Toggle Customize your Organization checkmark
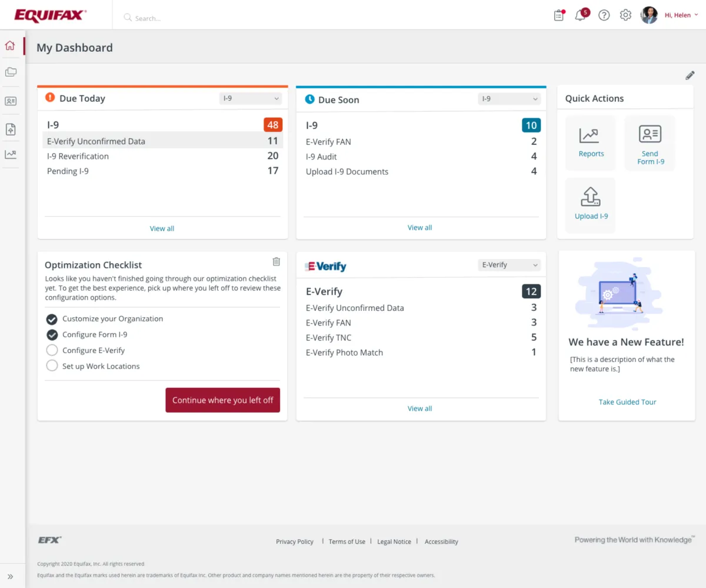 point(52,319)
